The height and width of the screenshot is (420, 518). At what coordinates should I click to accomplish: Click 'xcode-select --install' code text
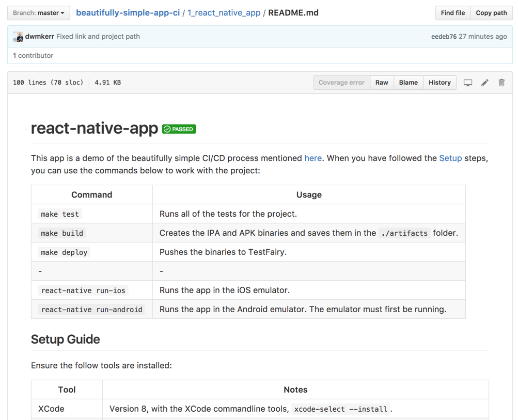pos(340,409)
